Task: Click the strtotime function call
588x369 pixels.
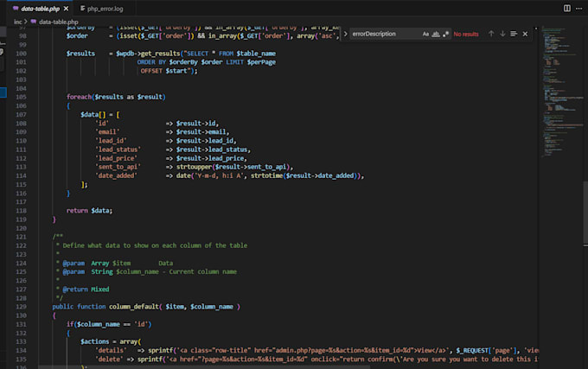Action: pyautogui.click(x=266, y=175)
